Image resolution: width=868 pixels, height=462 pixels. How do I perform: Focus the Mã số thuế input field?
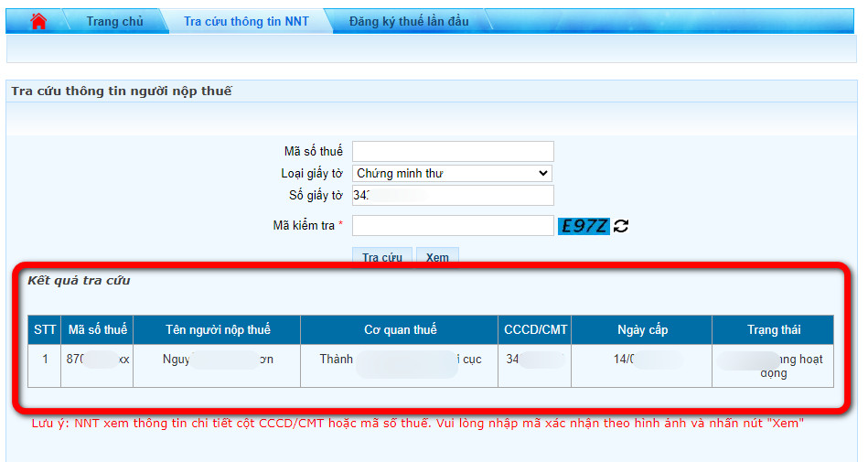pos(453,151)
